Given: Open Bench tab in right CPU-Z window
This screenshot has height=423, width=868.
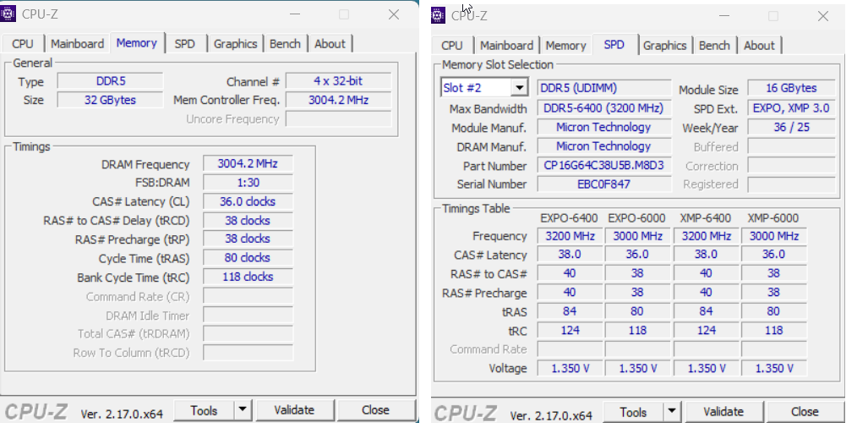Looking at the screenshot, I should (x=715, y=46).
